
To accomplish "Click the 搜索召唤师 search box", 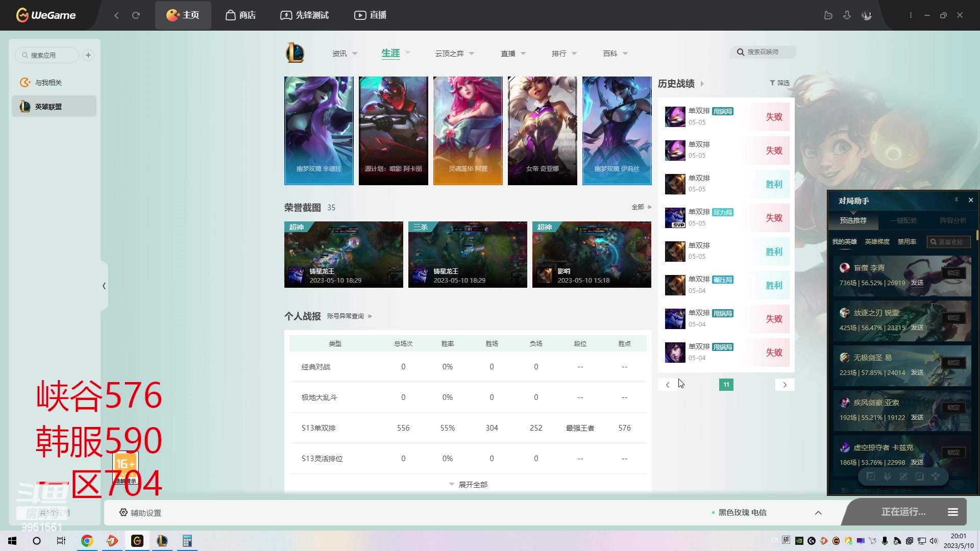I will [763, 52].
